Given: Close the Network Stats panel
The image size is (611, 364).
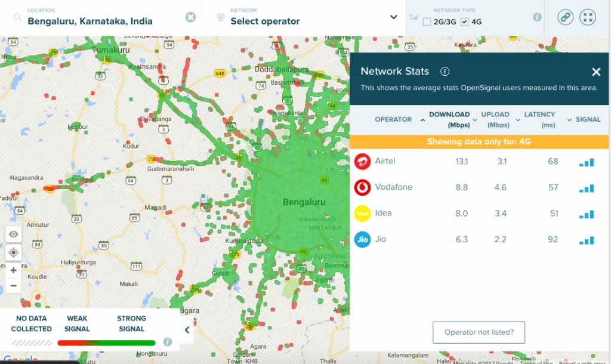Looking at the screenshot, I should pyautogui.click(x=596, y=72).
